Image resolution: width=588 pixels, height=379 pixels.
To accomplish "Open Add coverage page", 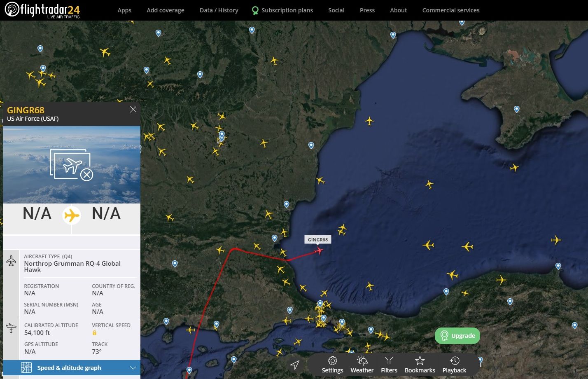I will tap(166, 10).
